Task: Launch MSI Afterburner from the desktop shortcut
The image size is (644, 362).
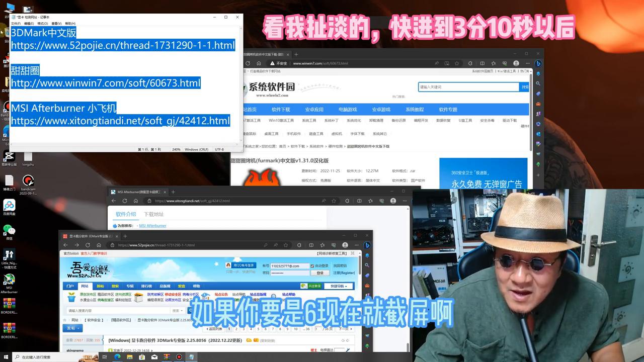Action: pos(9,279)
